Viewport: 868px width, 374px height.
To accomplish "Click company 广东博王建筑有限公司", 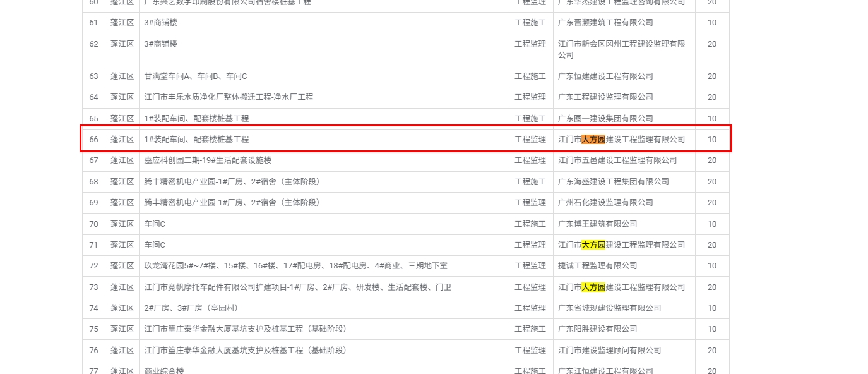I will coord(597,224).
